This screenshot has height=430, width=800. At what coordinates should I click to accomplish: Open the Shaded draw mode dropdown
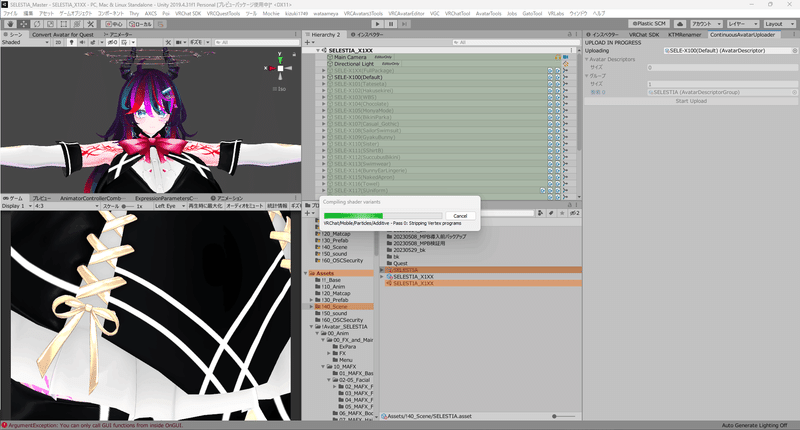[25, 42]
